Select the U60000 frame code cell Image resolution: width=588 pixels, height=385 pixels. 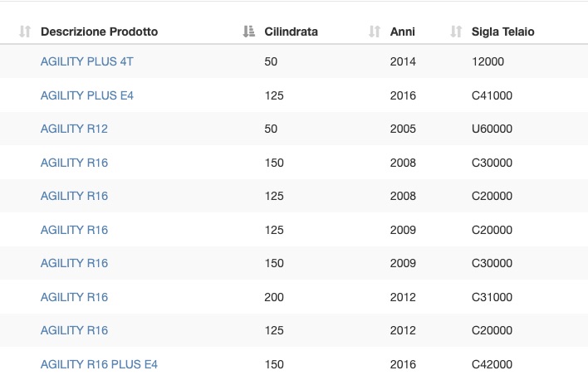click(492, 129)
